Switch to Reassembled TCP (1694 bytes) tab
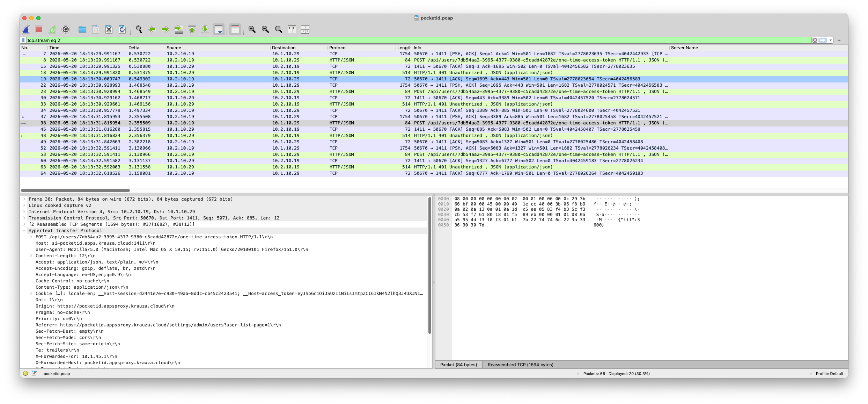 tap(520, 365)
